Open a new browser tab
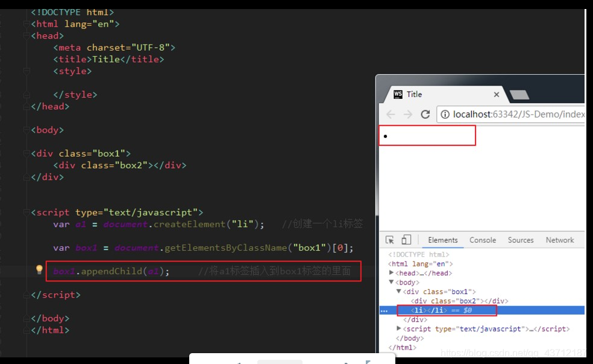The image size is (593, 364). (x=519, y=95)
